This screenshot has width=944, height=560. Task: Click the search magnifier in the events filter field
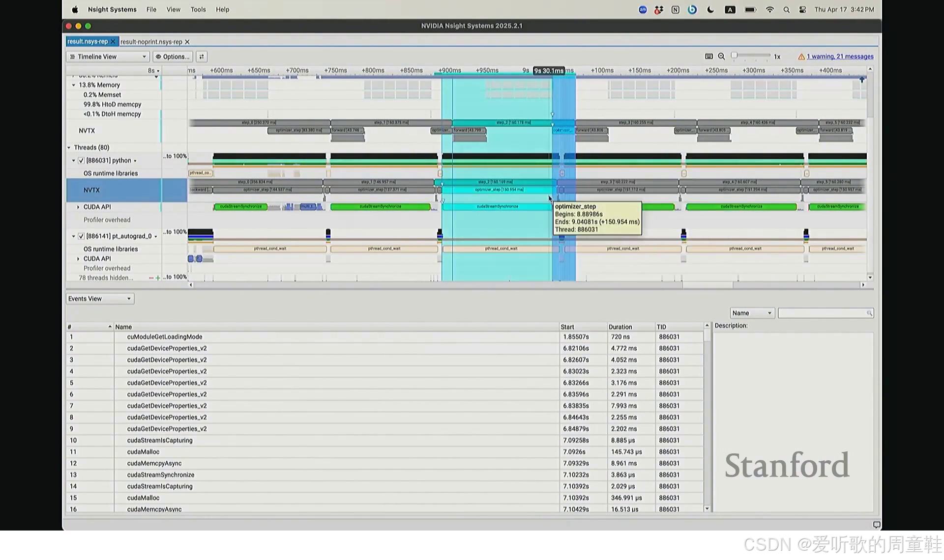pyautogui.click(x=869, y=313)
